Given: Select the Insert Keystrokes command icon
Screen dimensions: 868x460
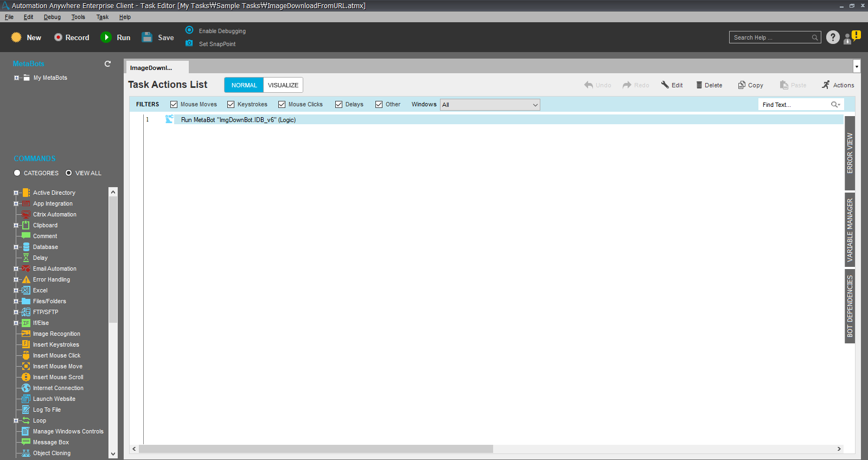Looking at the screenshot, I should [26, 344].
